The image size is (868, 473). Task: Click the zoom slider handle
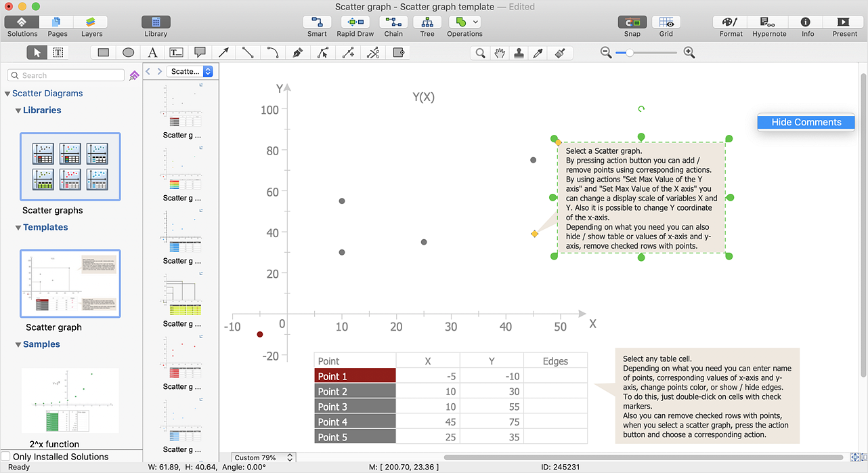630,52
